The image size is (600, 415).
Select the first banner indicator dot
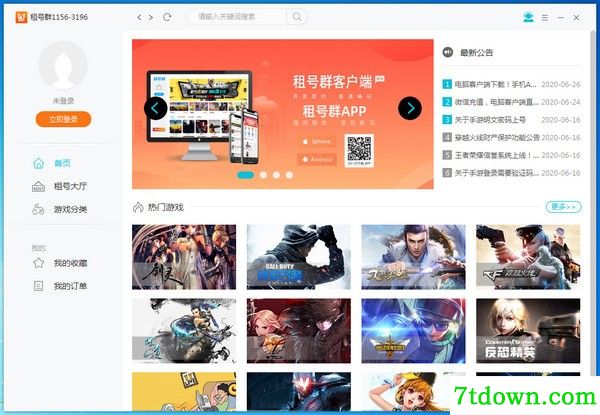pyautogui.click(x=246, y=175)
